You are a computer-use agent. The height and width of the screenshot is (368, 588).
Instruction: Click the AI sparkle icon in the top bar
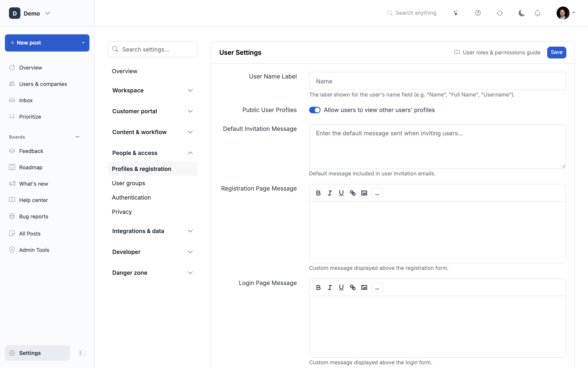coord(456,13)
